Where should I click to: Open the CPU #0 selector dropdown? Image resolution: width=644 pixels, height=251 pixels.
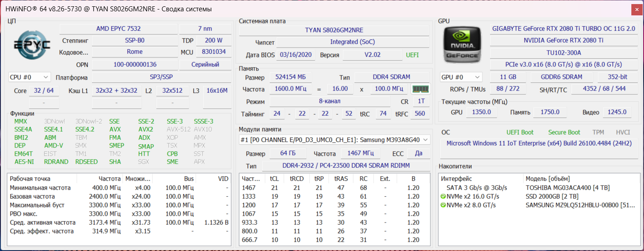pos(29,77)
